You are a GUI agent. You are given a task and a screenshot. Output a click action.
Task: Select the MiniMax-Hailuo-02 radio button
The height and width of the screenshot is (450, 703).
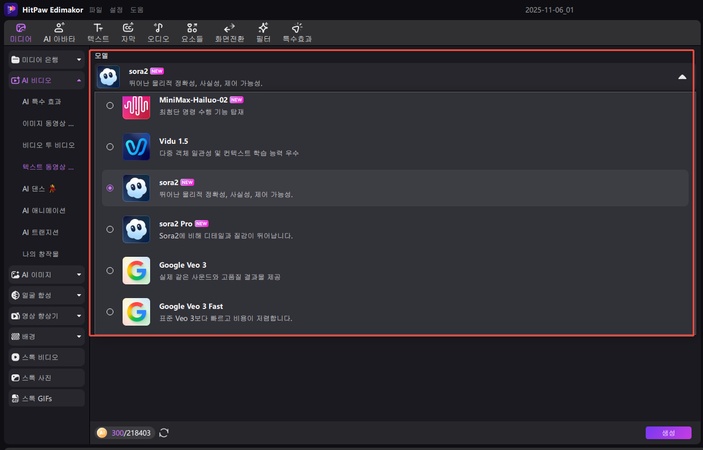pyautogui.click(x=109, y=106)
